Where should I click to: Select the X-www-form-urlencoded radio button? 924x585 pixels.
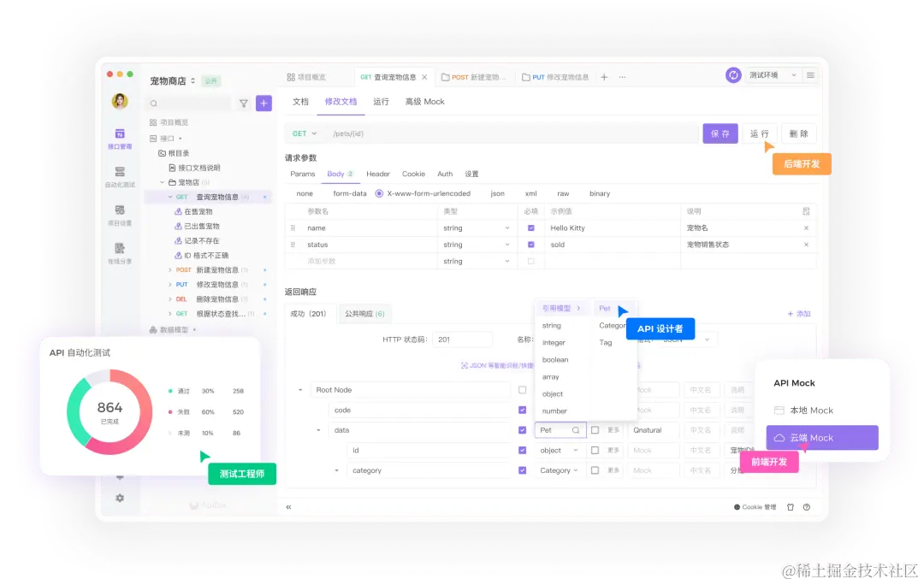point(379,193)
